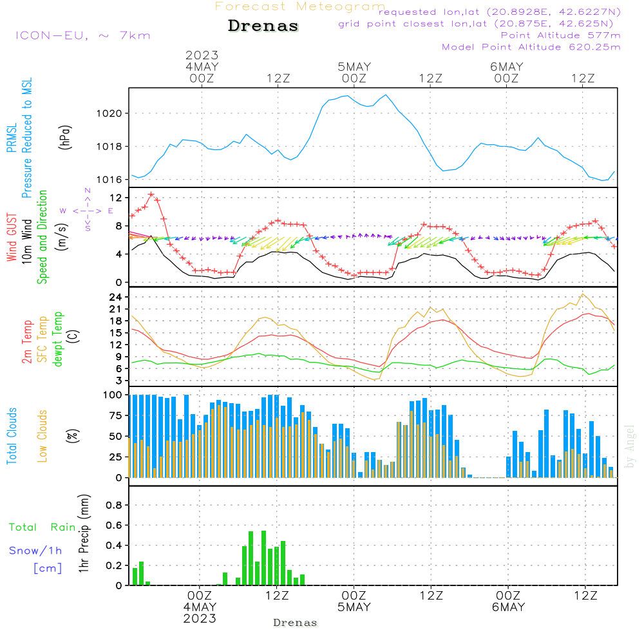The width and height of the screenshot is (644, 644).
Task: Click the pressure peak near 5MAY 00Z
Action: coord(348,96)
